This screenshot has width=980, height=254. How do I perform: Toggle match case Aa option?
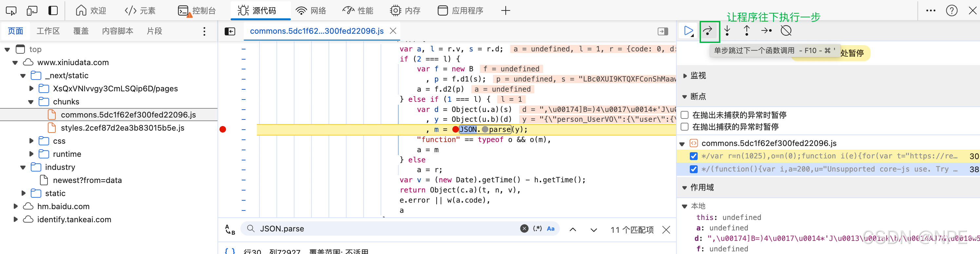(x=551, y=228)
